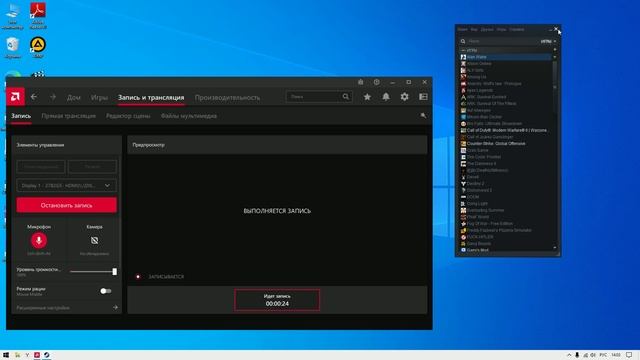
Task: Open the settings gear in Radeon Software
Action: (x=404, y=97)
